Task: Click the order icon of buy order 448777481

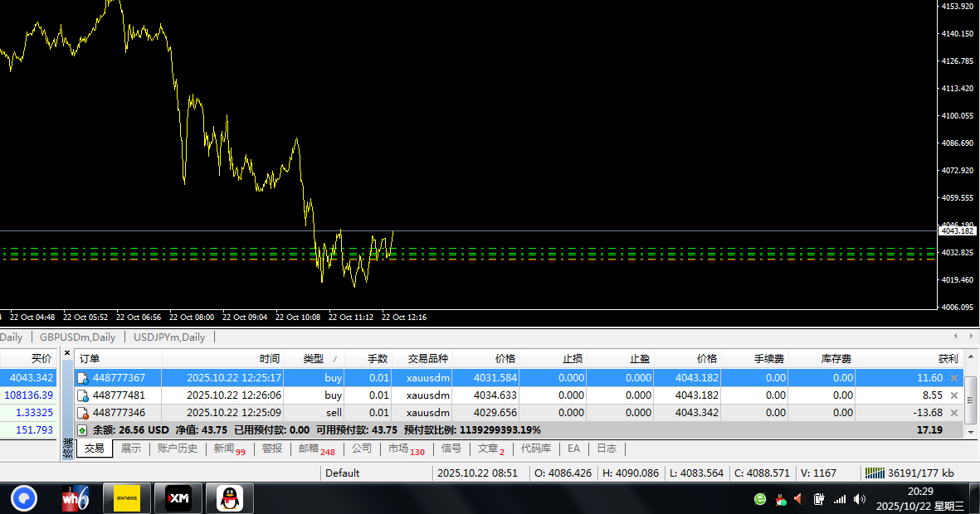Action: tap(82, 395)
